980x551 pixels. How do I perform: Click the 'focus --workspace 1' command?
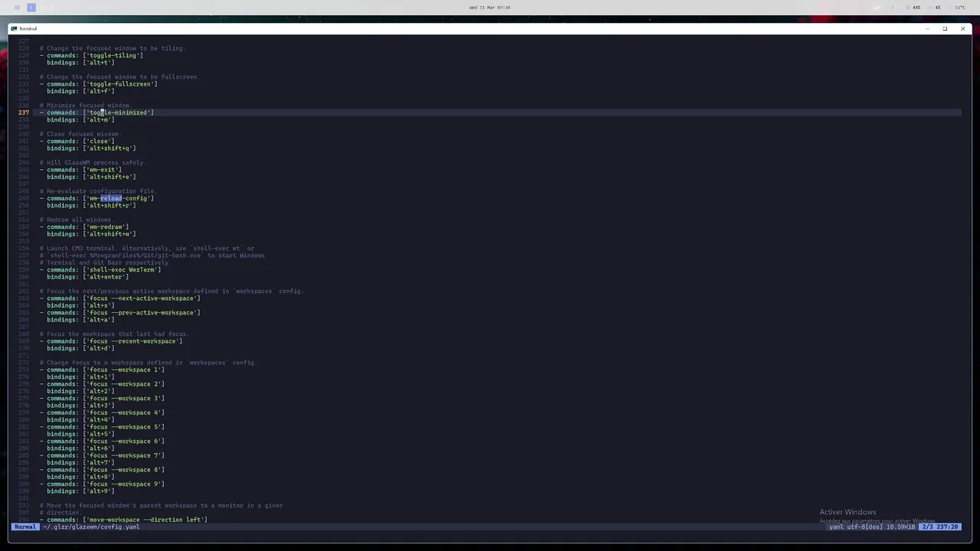click(125, 370)
